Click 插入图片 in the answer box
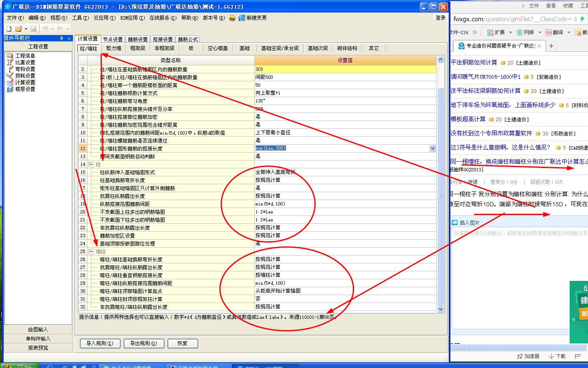This screenshot has height=368, width=588. click(466, 223)
